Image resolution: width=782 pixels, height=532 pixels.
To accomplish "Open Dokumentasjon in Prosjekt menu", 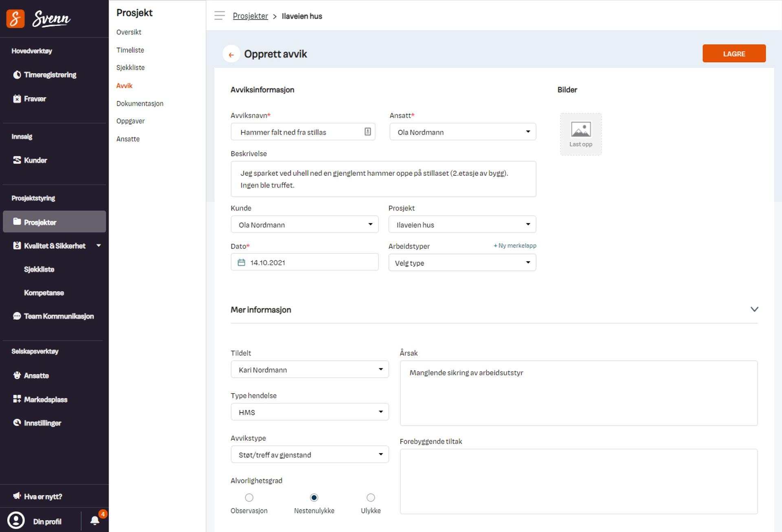I will pyautogui.click(x=140, y=103).
